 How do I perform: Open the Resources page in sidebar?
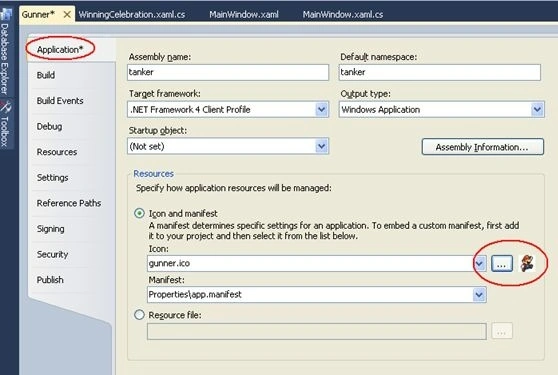click(x=57, y=152)
